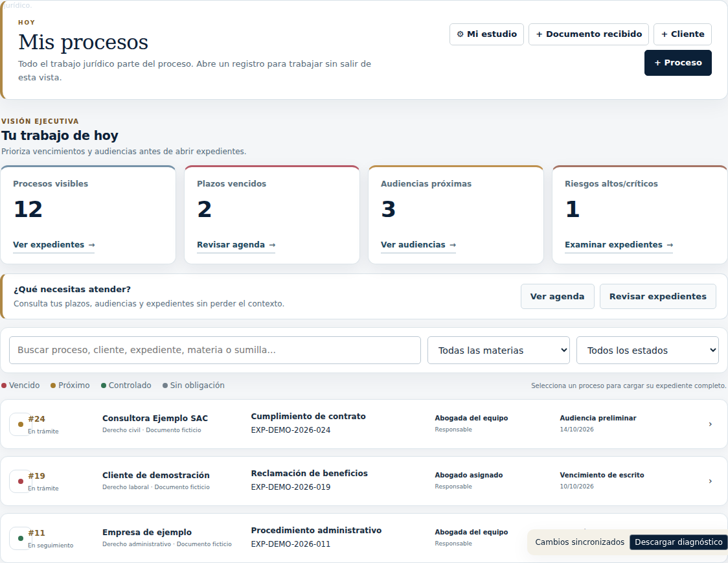Focus the process search field
The width and height of the screenshot is (728, 563).
coord(215,350)
